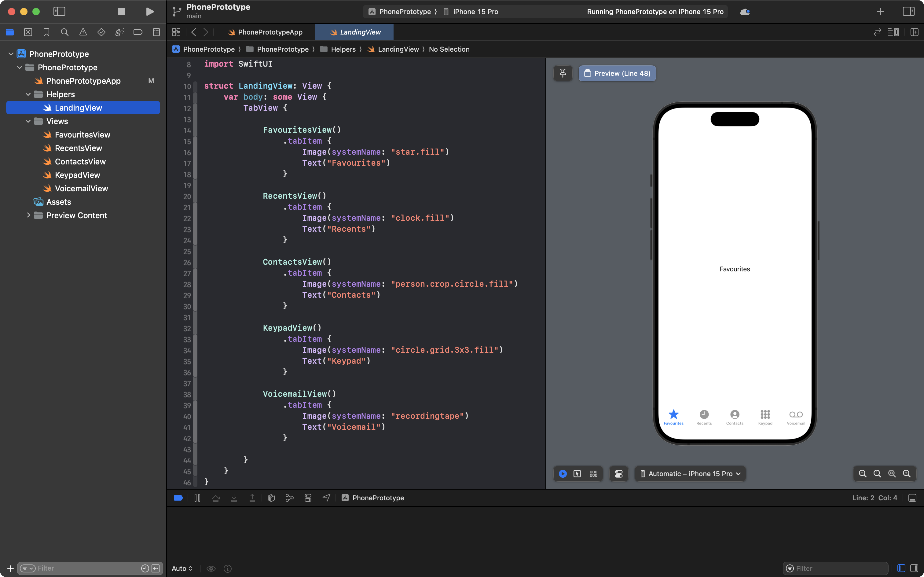The width and height of the screenshot is (924, 577).
Task: Pause program execution in the debug bar
Action: pos(197,498)
